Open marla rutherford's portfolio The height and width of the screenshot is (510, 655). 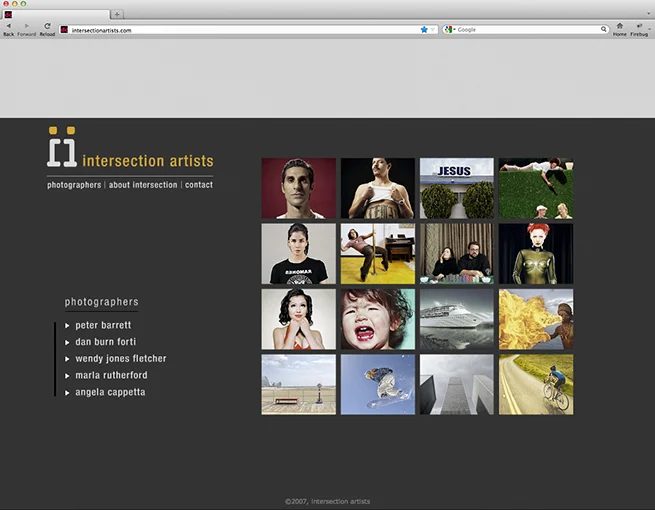click(111, 375)
